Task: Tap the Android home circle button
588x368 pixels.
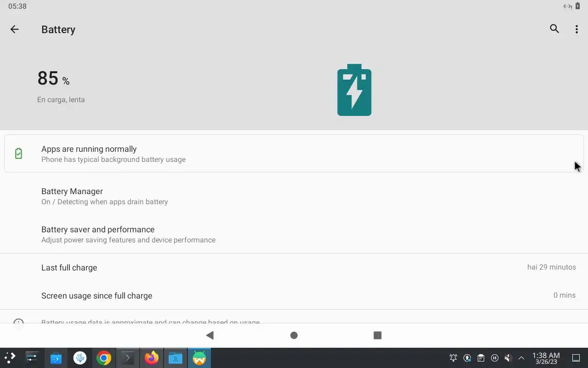Action: [x=294, y=335]
